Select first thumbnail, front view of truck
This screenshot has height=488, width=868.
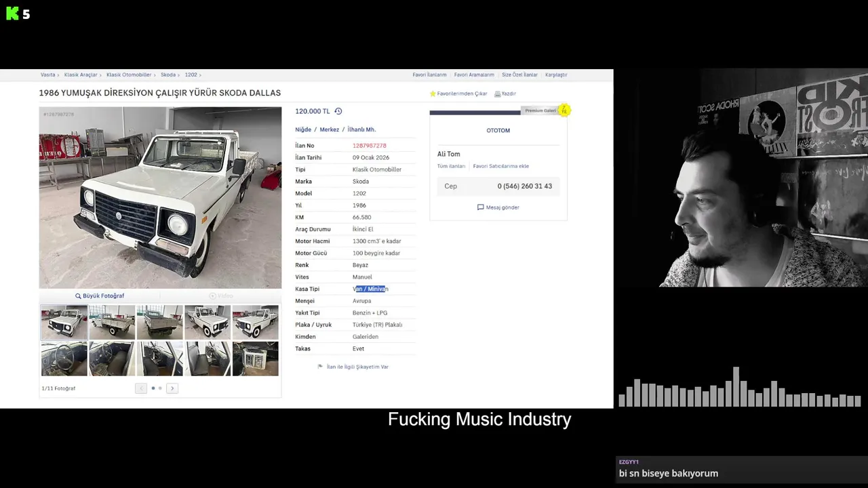coord(64,322)
